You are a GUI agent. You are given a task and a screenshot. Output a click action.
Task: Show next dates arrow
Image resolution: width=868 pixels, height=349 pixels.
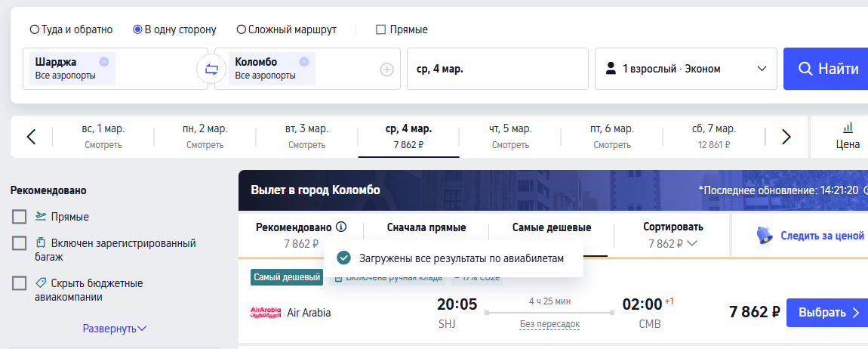[786, 137]
